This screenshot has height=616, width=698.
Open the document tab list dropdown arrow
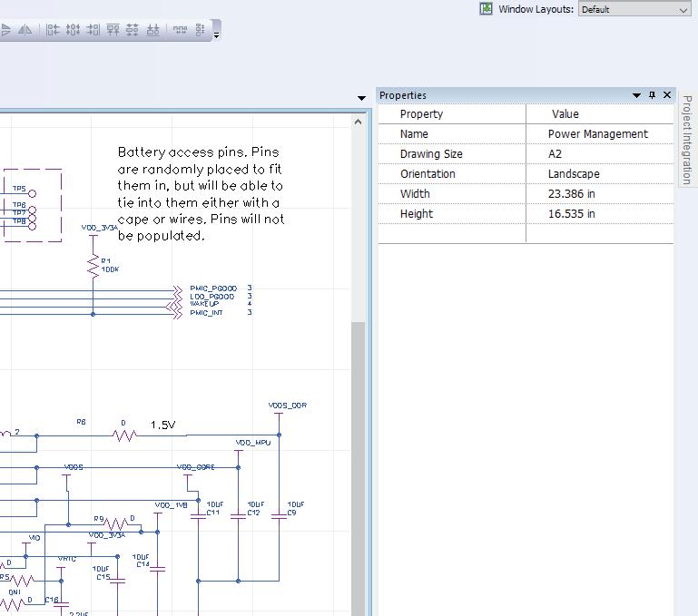click(x=361, y=98)
